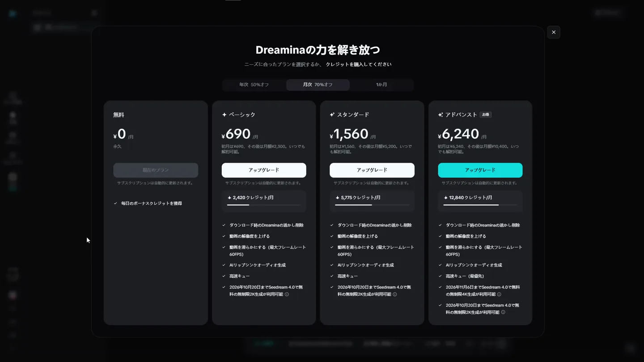644x362 pixels.
Task: Click the Dreaminaの力を解き放つ heading
Action: pyautogui.click(x=318, y=50)
